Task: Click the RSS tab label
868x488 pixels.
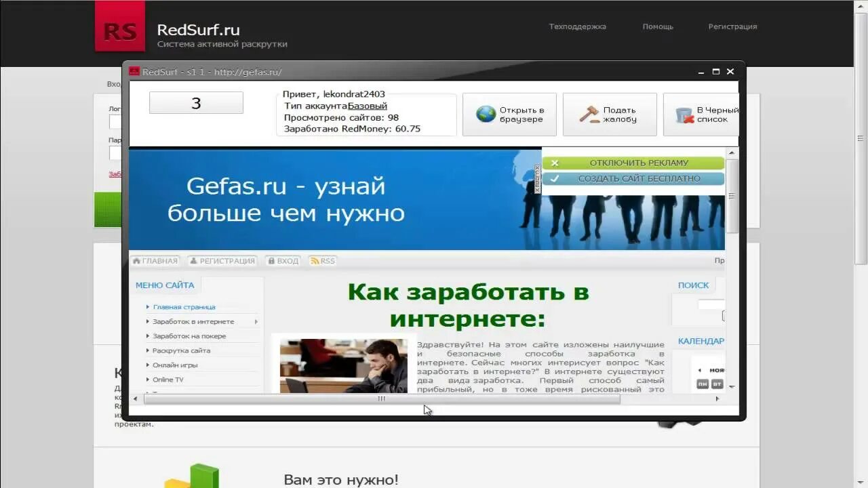Action: click(x=328, y=261)
